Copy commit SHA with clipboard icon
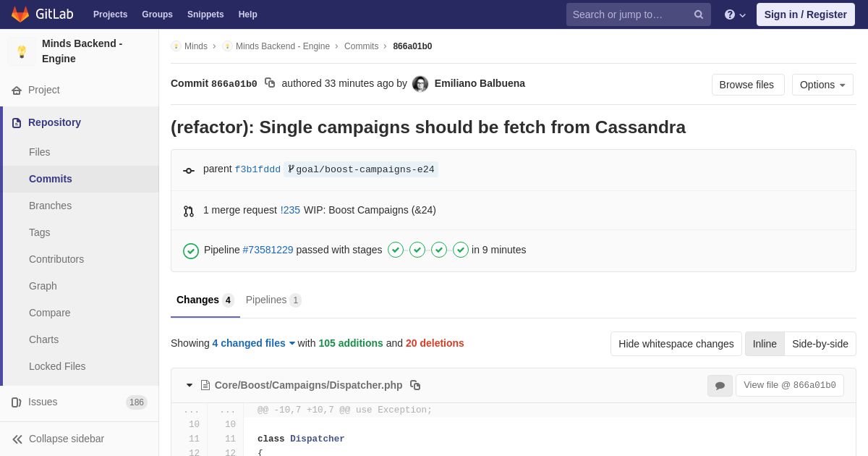The image size is (868, 456). 270,83
